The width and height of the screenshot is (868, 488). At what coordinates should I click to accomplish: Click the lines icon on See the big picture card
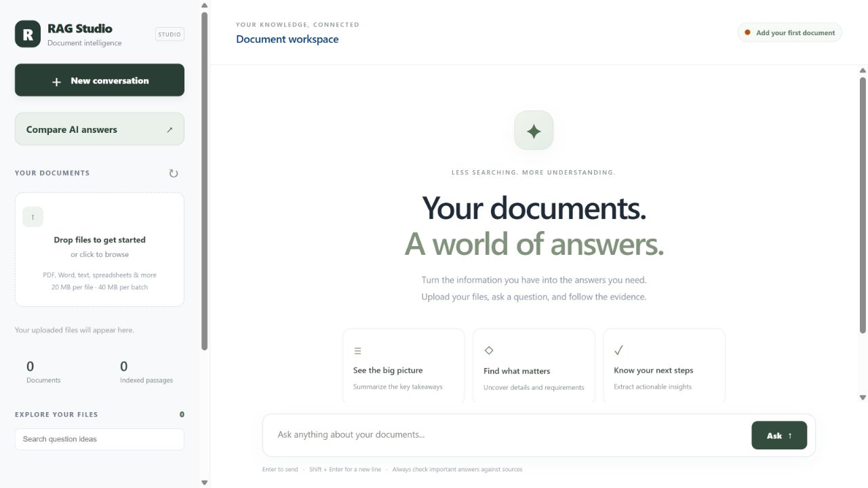(x=357, y=351)
